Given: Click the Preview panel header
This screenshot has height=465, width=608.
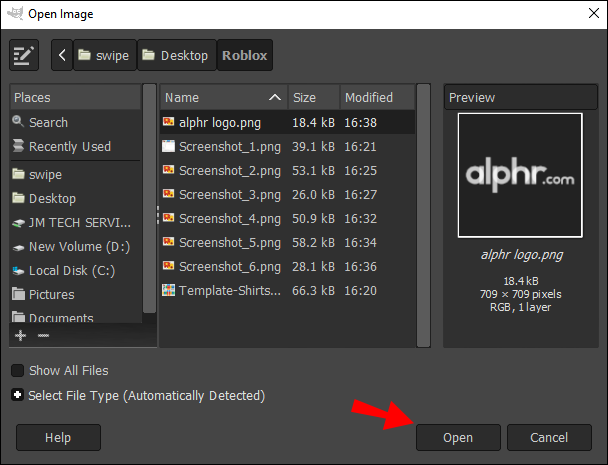Looking at the screenshot, I should (520, 97).
